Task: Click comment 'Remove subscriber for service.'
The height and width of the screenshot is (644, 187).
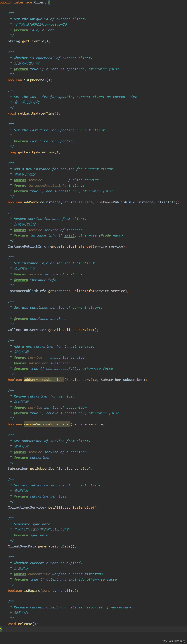Action: click(x=44, y=396)
